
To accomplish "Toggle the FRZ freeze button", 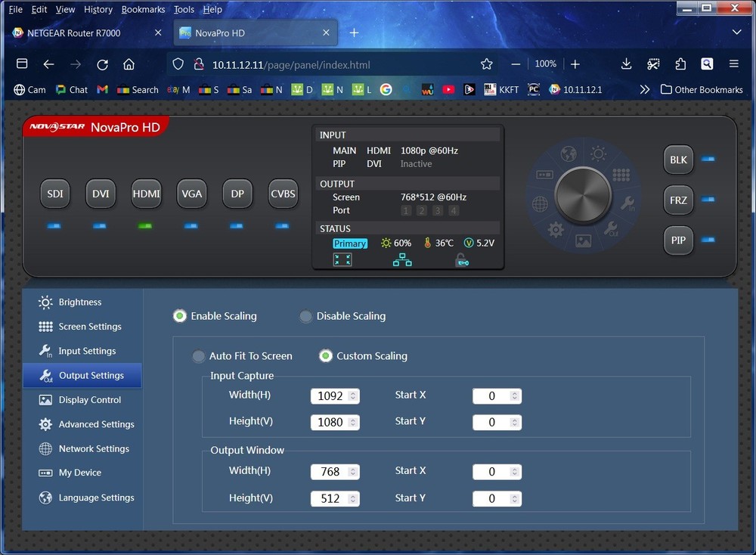I will 677,200.
